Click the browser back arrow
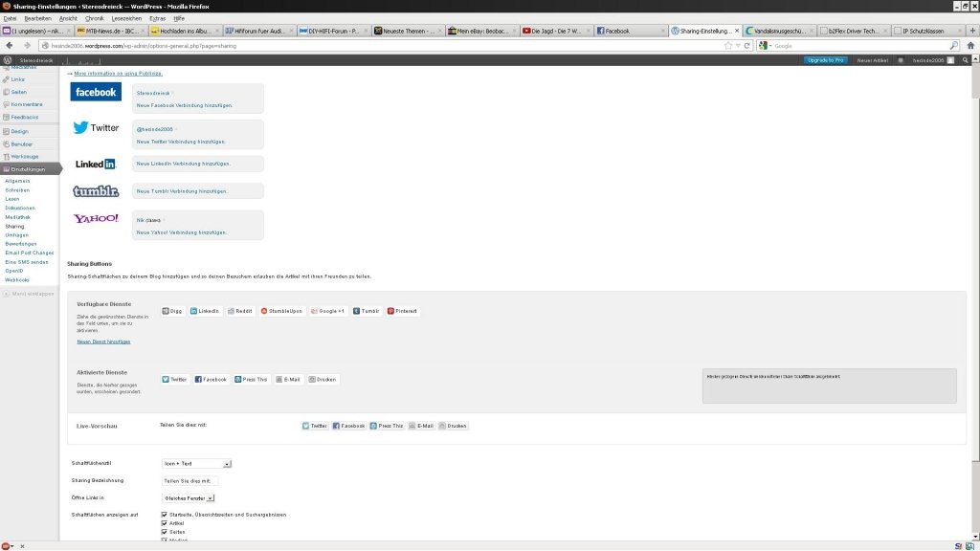The width and height of the screenshot is (980, 551). 10,45
